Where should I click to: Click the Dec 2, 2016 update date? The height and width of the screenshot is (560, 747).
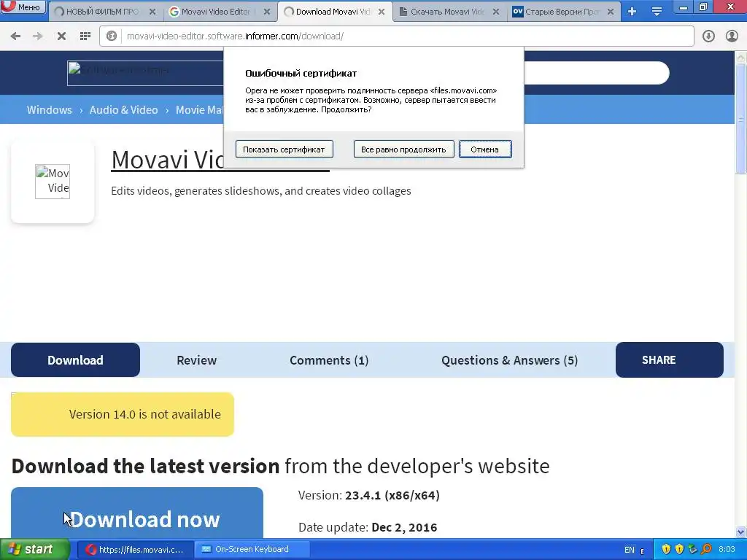[x=404, y=528]
